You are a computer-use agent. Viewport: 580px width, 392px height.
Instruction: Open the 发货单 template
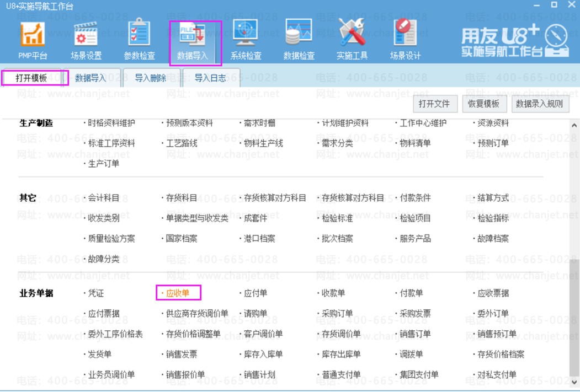[99, 355]
